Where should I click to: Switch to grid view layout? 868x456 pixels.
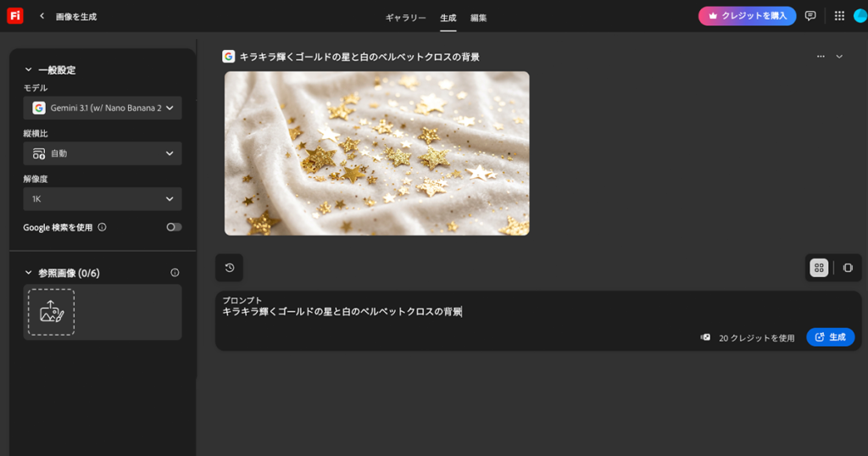pyautogui.click(x=819, y=268)
